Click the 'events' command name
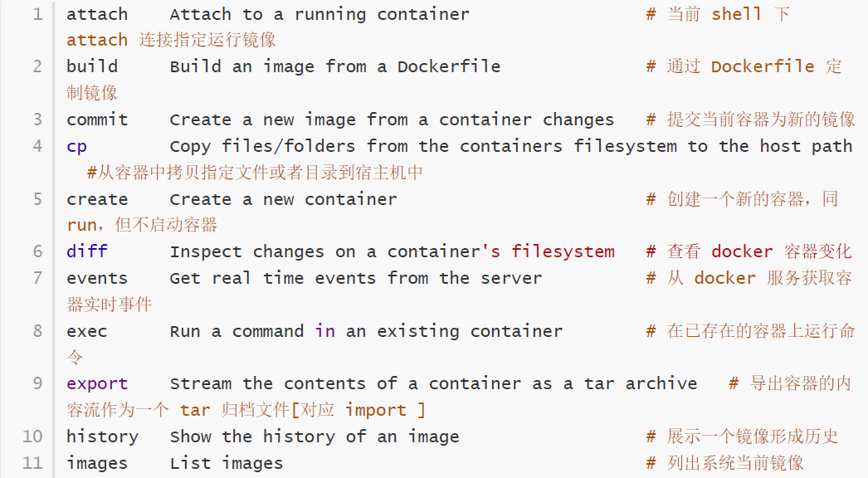The height and width of the screenshot is (478, 868). pos(97,278)
